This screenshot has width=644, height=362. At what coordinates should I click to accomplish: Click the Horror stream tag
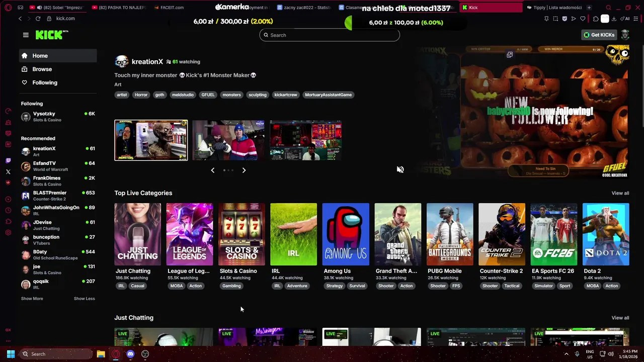coord(141,95)
